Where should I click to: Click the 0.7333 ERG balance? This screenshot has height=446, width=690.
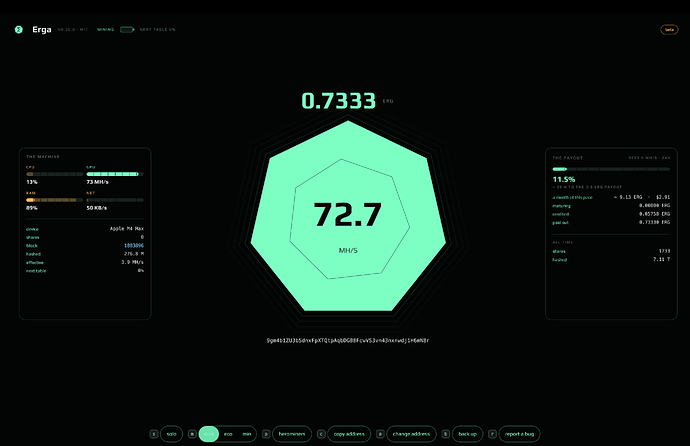(x=339, y=101)
